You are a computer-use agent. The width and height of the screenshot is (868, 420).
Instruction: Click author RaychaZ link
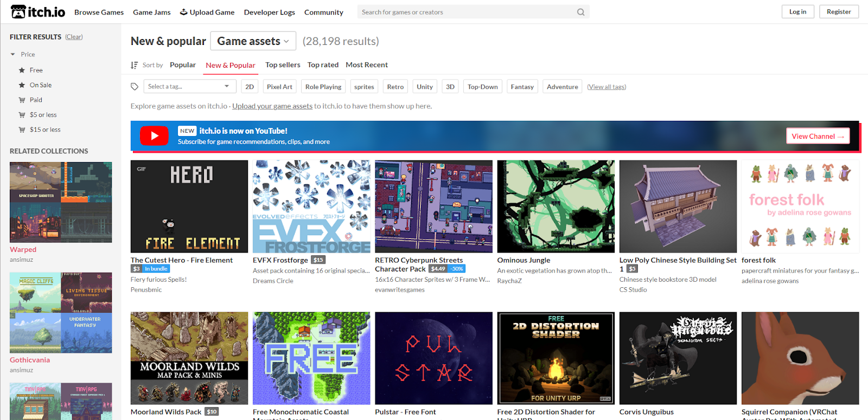[509, 281]
